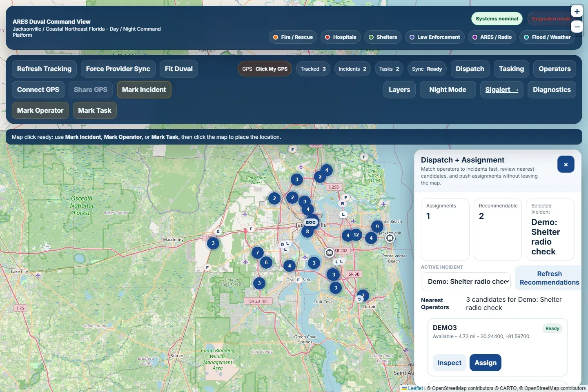Open the cluster marker labeled 12

click(x=356, y=235)
